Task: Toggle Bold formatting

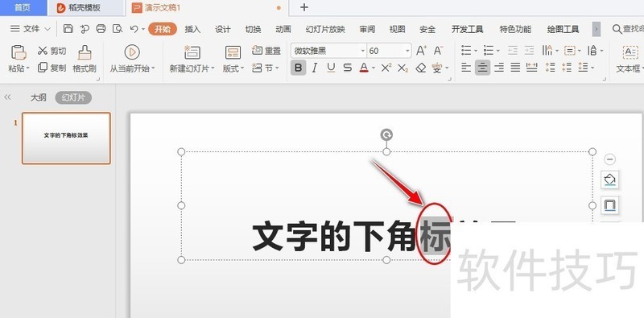Action: [x=299, y=68]
